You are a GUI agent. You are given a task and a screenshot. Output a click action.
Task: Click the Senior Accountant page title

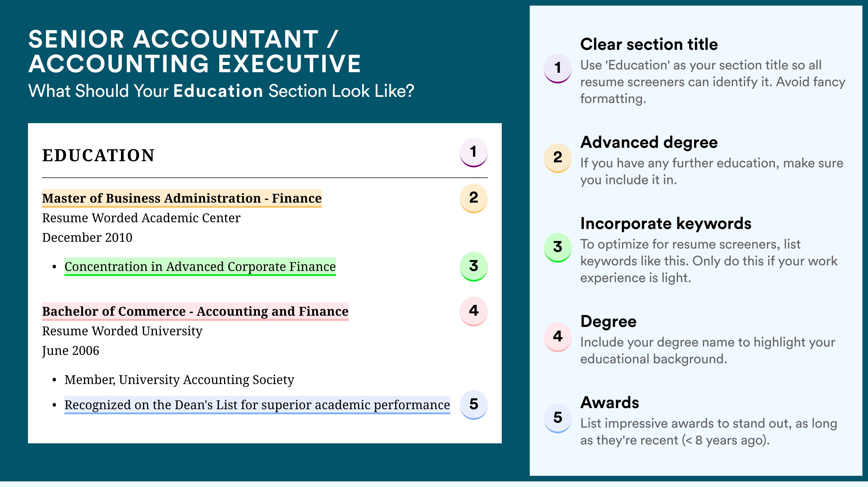click(x=194, y=51)
